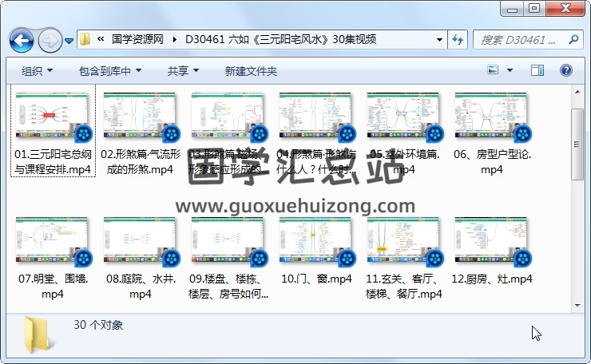
Task: Click the double chevron path overflow button
Action: [101, 38]
